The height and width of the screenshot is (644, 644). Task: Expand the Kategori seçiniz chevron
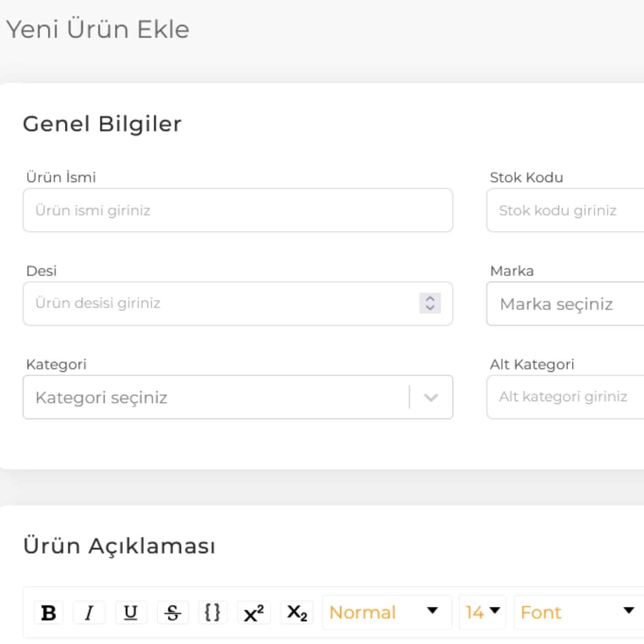[x=431, y=397]
